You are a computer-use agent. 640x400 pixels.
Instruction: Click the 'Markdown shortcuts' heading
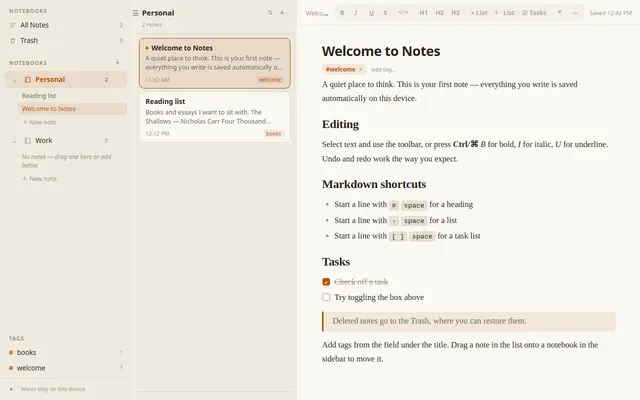point(374,184)
